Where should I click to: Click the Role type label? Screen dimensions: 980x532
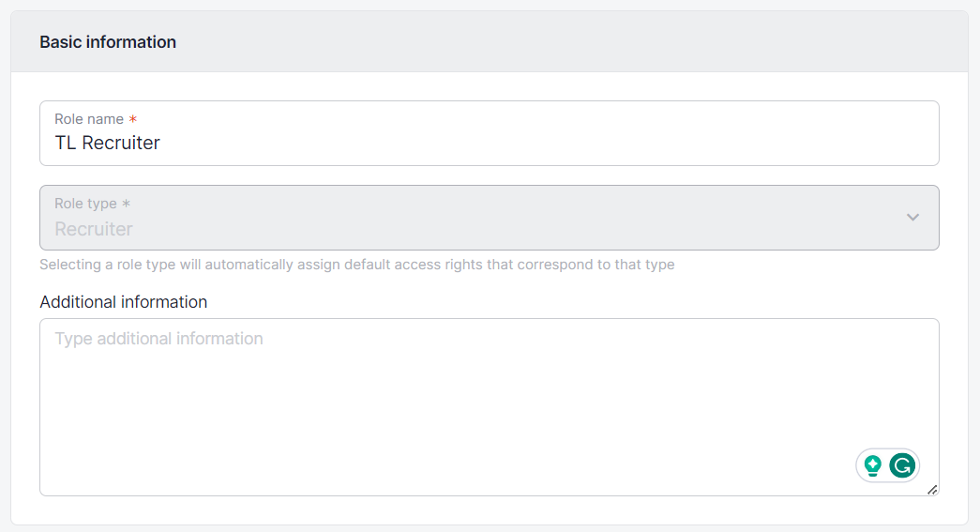point(85,204)
